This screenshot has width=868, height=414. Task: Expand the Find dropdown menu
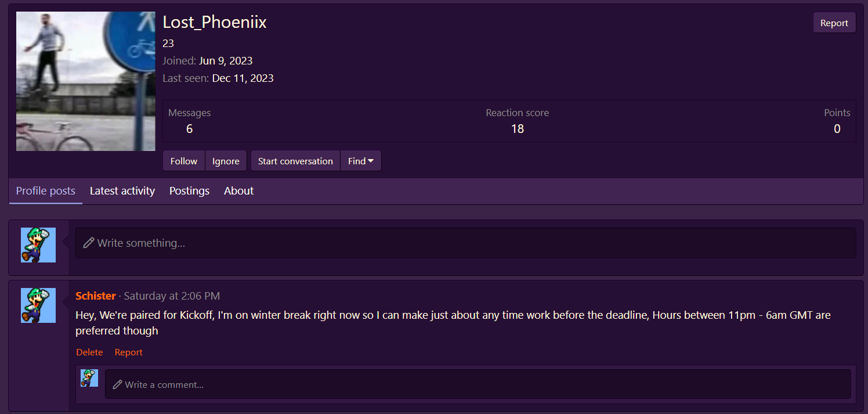point(360,161)
